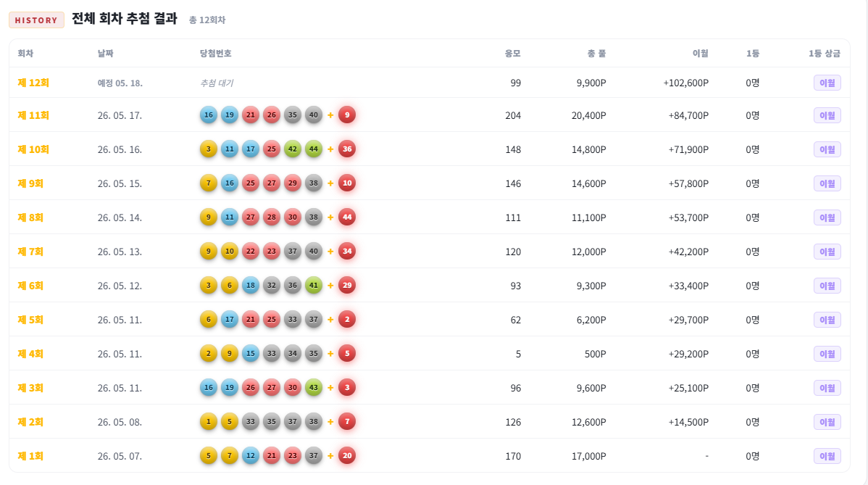Select blue ball 16 in the 제 11회 row

pos(209,115)
